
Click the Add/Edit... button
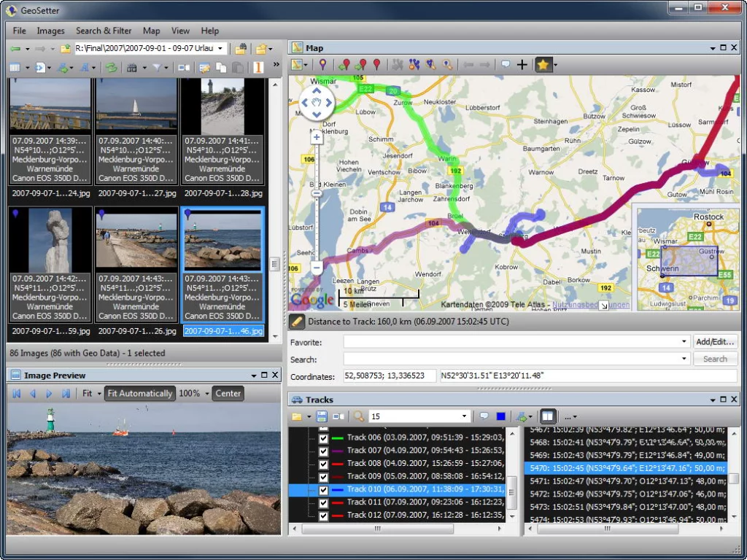[715, 342]
